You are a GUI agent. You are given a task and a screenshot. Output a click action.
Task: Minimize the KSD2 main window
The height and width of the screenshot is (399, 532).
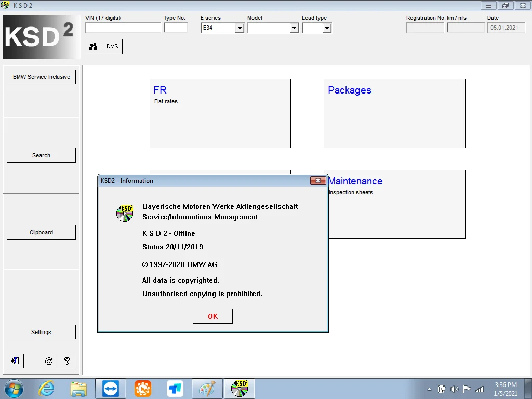coord(488,5)
